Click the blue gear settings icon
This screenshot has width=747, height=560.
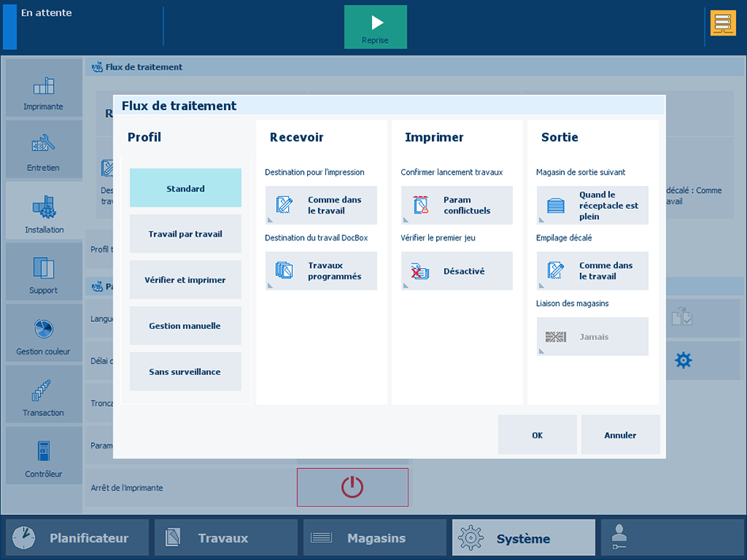click(683, 361)
